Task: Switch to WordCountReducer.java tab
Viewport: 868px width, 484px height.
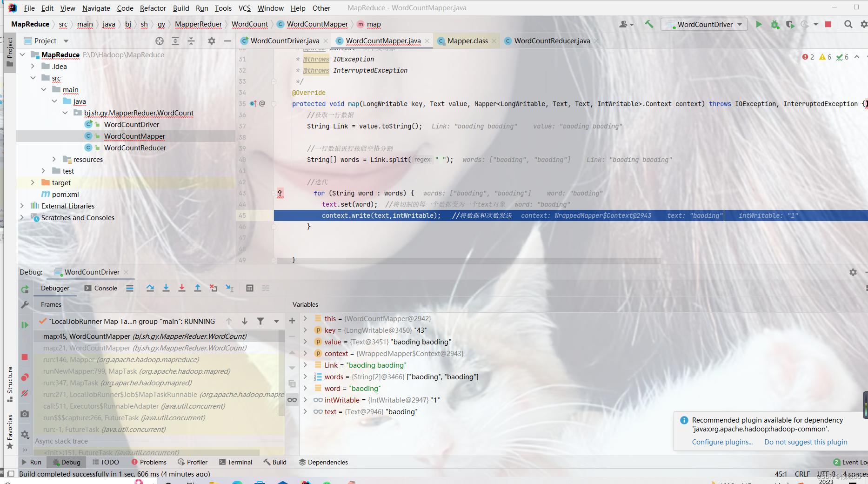Action: point(552,41)
